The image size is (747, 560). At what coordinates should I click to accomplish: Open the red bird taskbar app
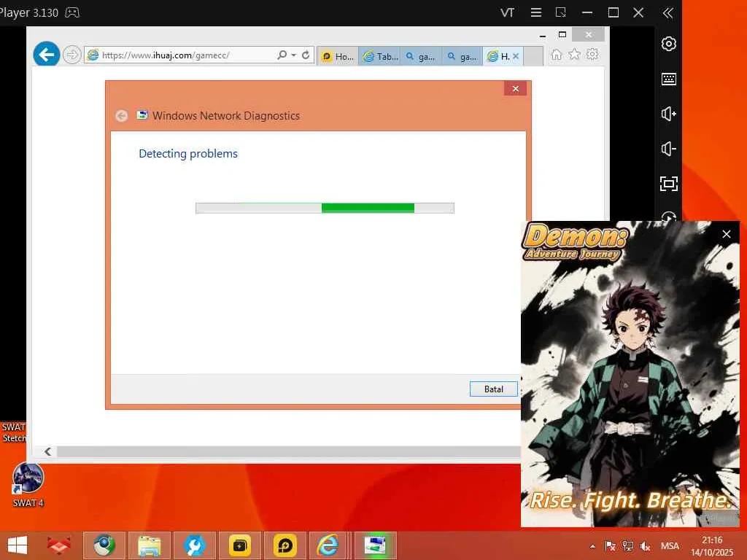58,545
